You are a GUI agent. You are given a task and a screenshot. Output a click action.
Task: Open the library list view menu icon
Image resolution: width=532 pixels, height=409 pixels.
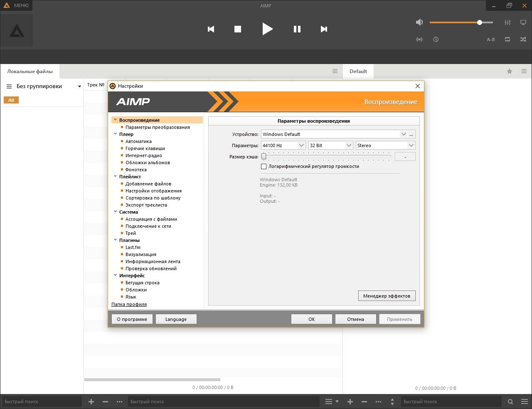click(331, 402)
